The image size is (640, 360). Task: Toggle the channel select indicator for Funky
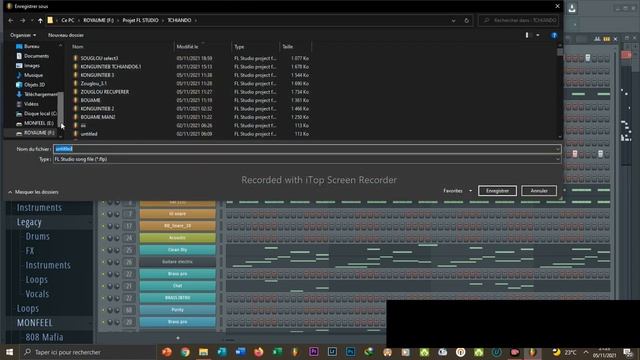click(221, 310)
